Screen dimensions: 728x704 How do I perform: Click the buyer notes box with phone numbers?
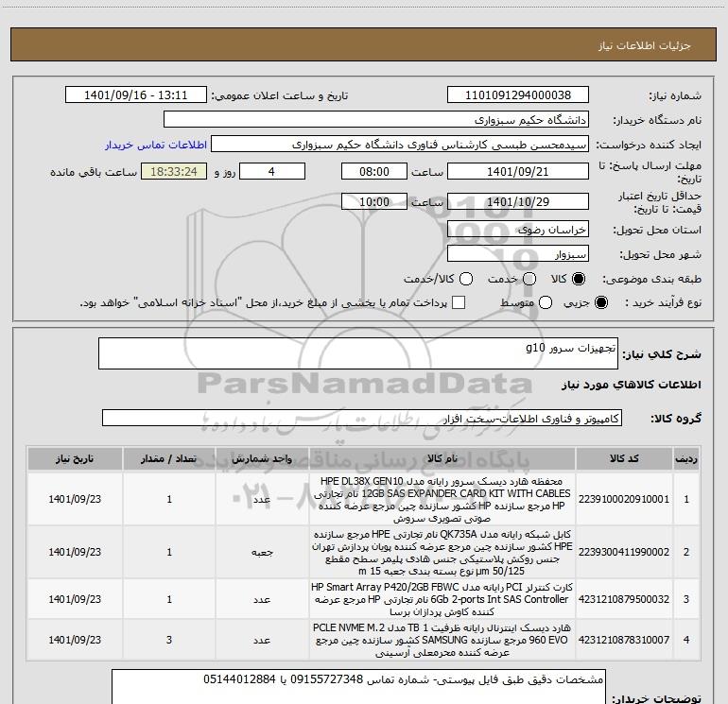coord(358,687)
